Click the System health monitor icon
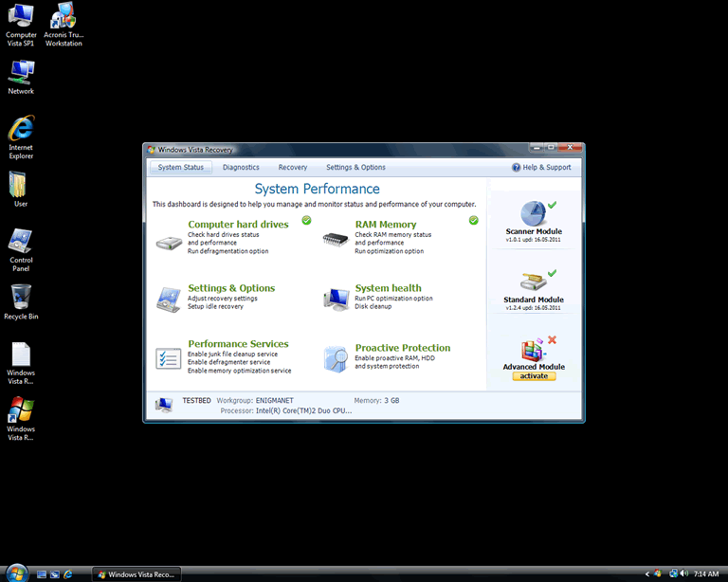728x582 pixels. point(336,300)
